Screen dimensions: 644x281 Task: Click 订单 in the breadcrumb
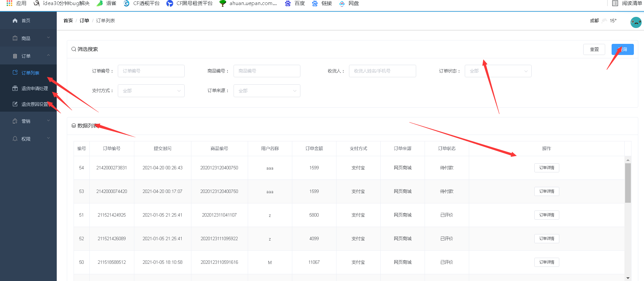[84, 21]
